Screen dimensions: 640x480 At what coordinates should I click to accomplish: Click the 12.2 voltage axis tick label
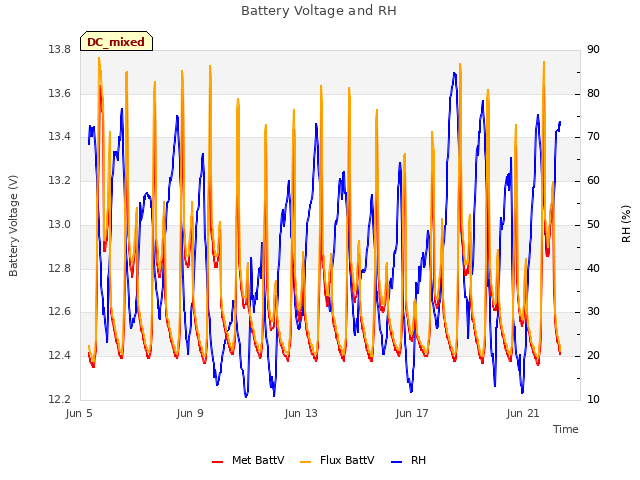[60, 399]
